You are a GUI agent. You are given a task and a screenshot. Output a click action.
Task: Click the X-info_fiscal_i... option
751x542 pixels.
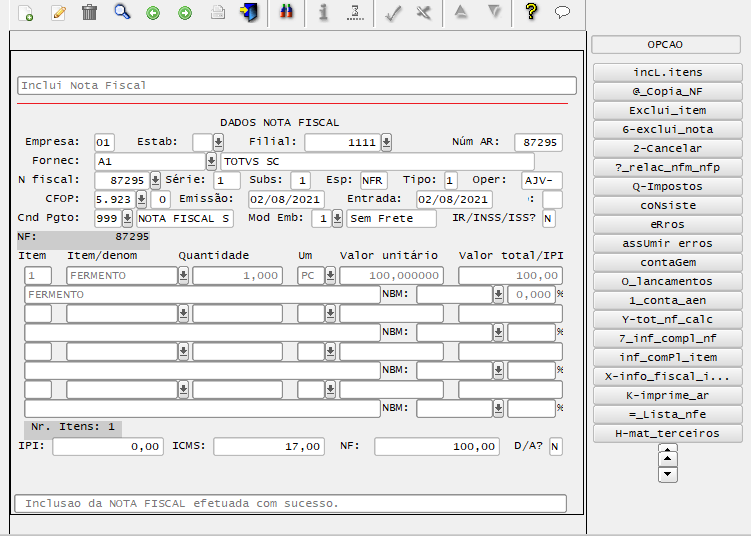click(x=668, y=376)
